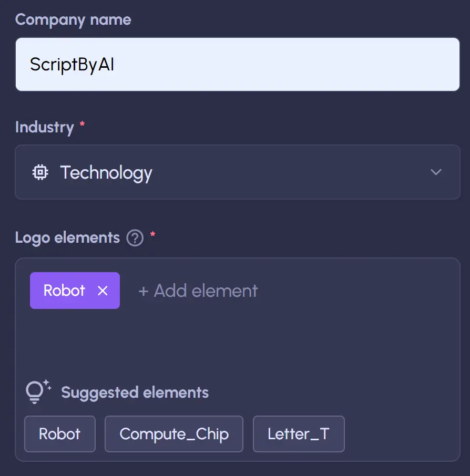Click the red asterisk beside Industry
The width and height of the screenshot is (470, 476).
pyautogui.click(x=82, y=124)
